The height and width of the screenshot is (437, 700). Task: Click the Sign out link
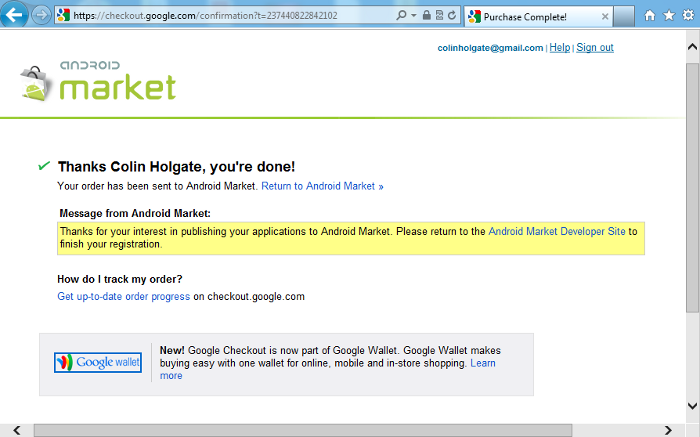(595, 47)
